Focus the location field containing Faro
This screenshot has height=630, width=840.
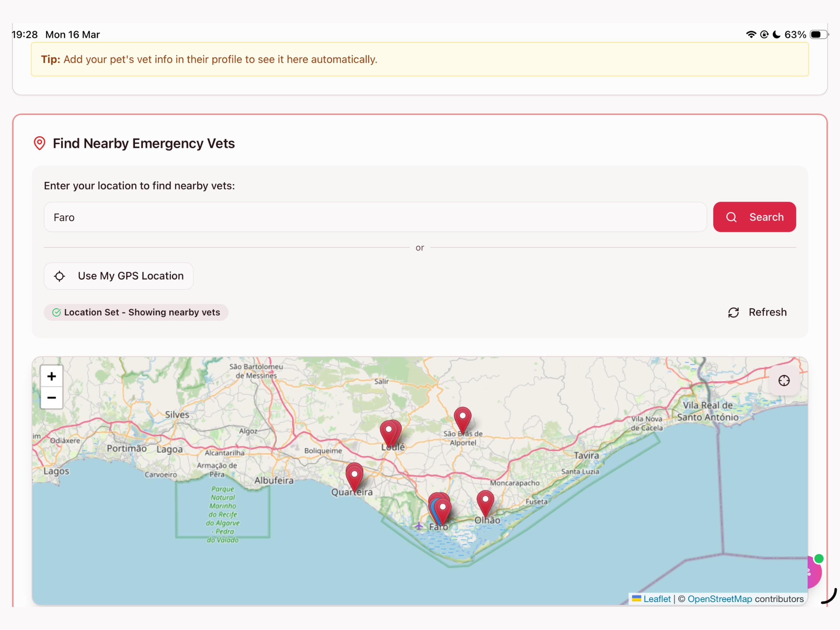(375, 217)
